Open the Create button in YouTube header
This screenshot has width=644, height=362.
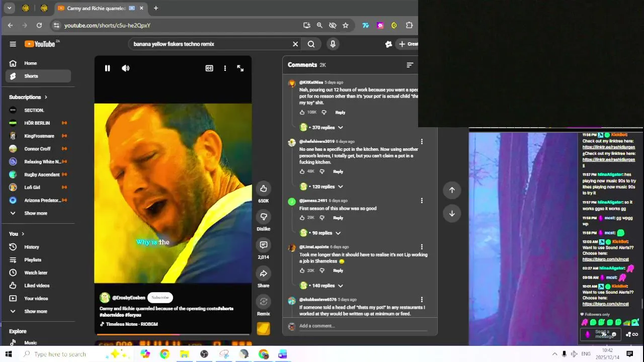[x=408, y=44]
